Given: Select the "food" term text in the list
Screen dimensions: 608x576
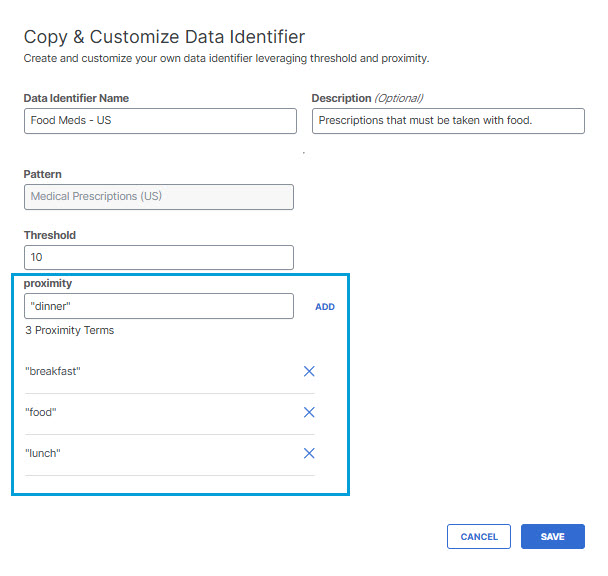Looking at the screenshot, I should tap(41, 412).
